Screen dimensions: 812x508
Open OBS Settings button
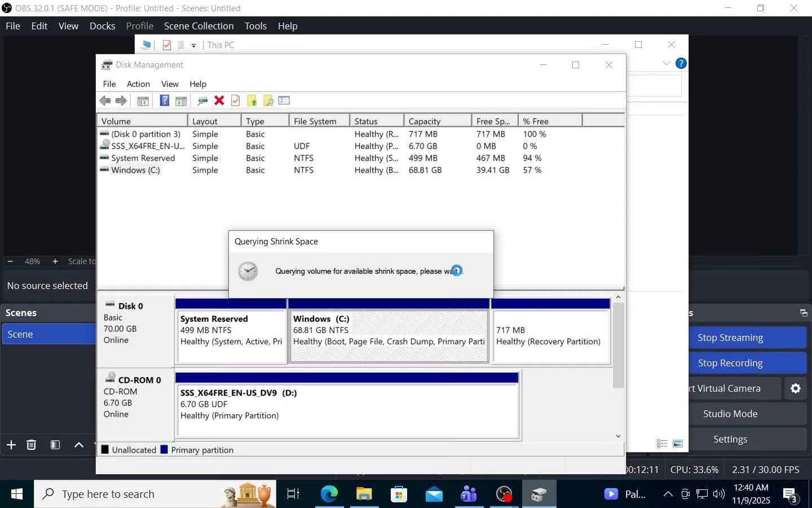click(x=747, y=439)
